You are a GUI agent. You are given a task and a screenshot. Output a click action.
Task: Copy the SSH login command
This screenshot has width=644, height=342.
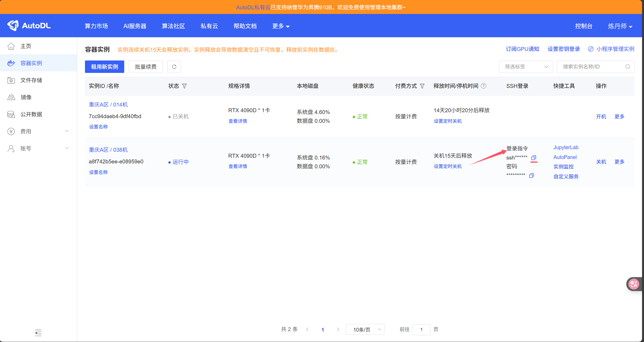click(x=533, y=158)
